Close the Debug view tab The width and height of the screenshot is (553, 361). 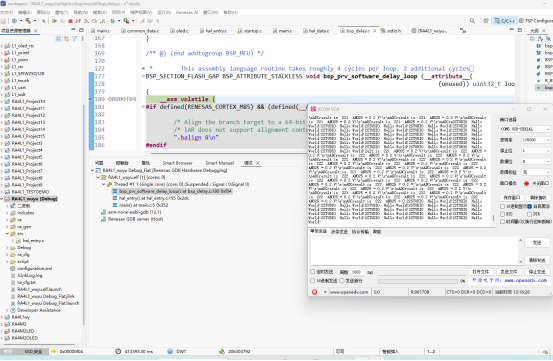[x=258, y=163]
